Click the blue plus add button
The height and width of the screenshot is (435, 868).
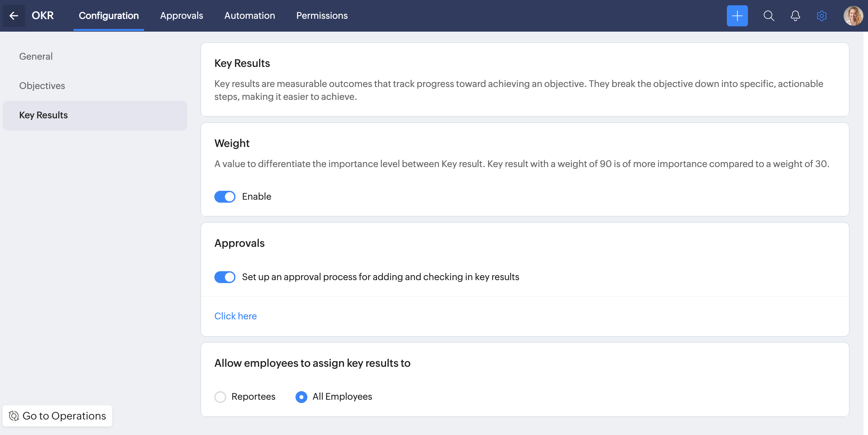(x=737, y=15)
